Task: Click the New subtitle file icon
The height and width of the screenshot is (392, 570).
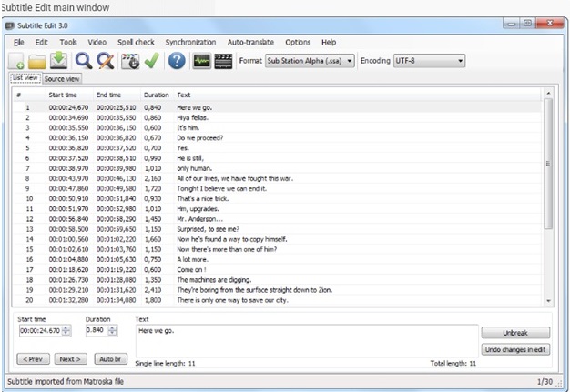Action: tap(16, 61)
